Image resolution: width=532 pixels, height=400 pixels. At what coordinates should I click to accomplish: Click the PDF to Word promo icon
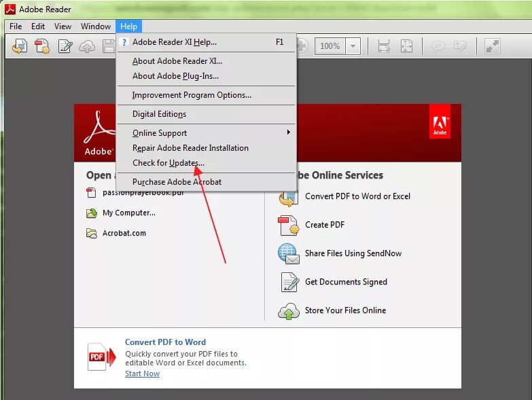coord(101,357)
